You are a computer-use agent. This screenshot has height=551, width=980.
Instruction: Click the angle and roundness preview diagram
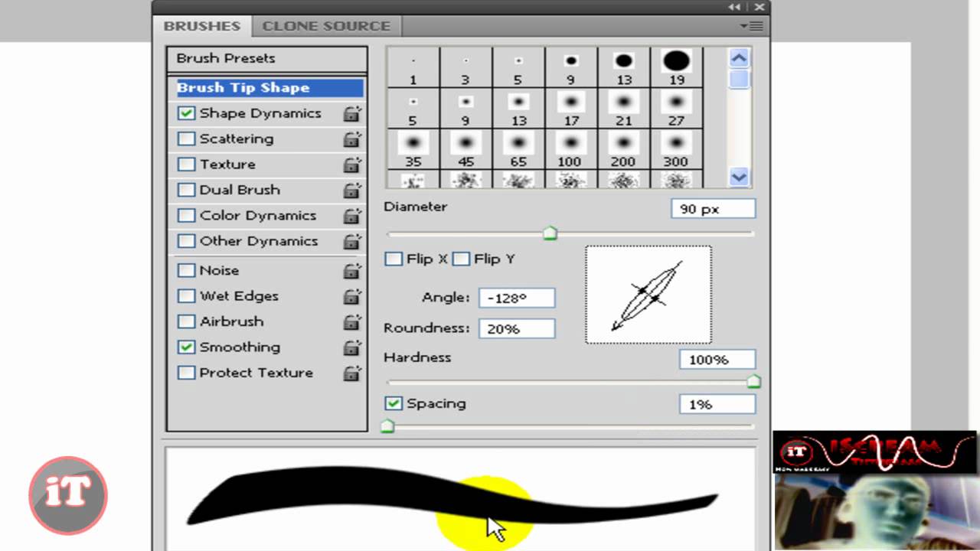pos(648,295)
